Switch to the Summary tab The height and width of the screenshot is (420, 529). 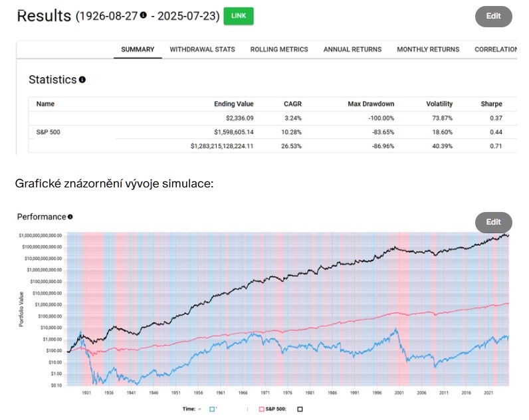(x=138, y=49)
